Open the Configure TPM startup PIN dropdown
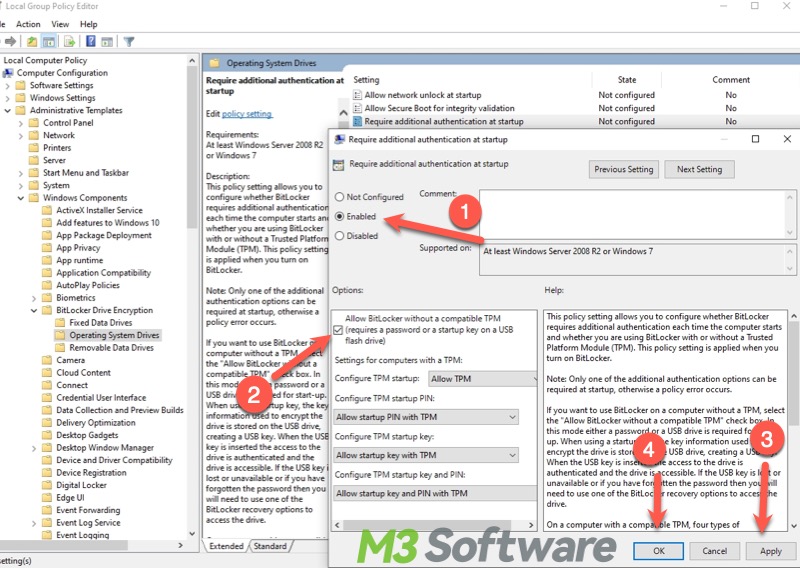The width and height of the screenshot is (800, 568). [x=426, y=417]
